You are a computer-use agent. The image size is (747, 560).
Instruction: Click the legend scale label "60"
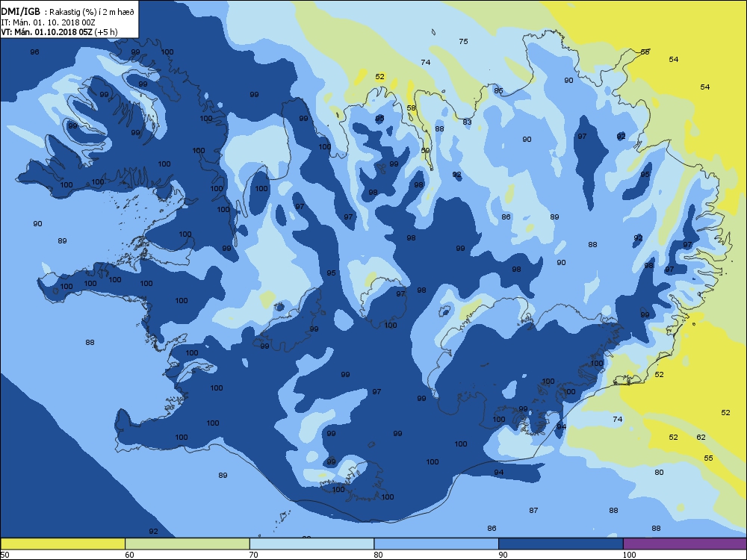click(129, 554)
